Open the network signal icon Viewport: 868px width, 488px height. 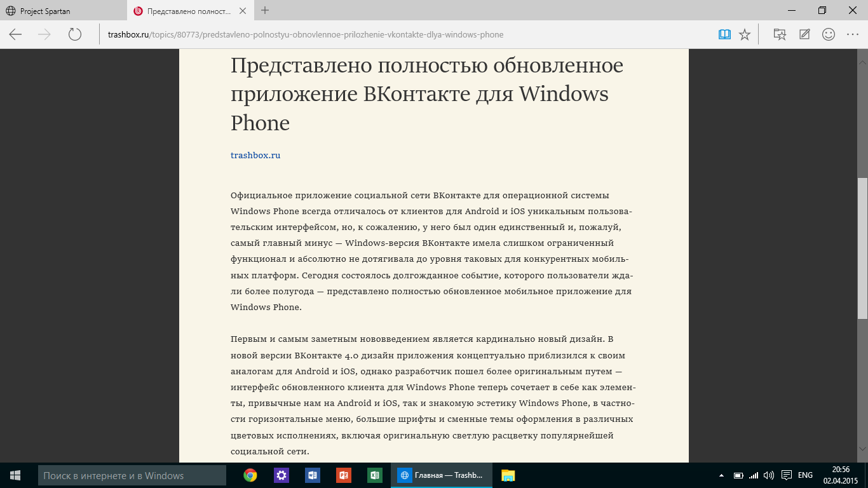click(754, 475)
